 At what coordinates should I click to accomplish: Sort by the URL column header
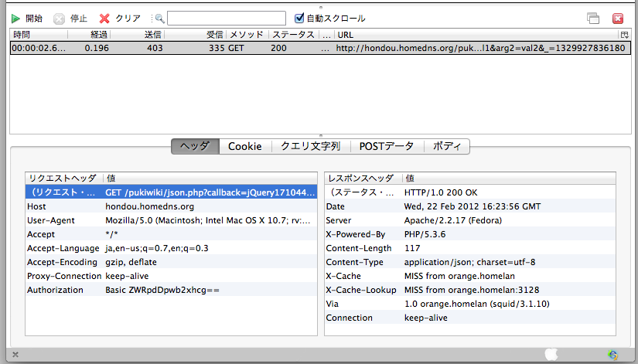(x=472, y=35)
